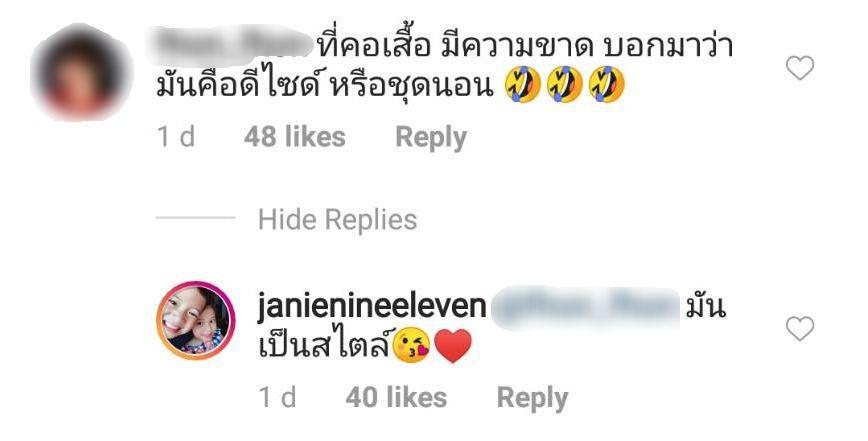
Task: Open janienineeleven's profile picture
Action: click(x=196, y=321)
